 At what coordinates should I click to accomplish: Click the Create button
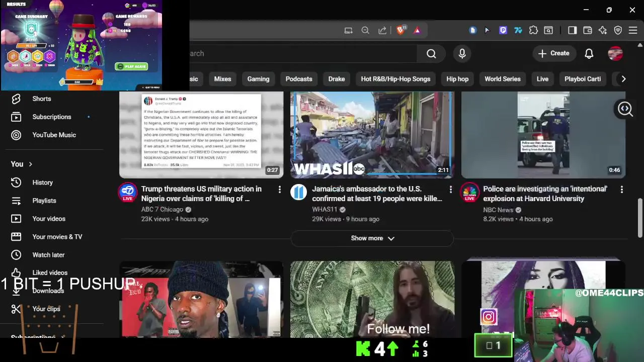[553, 53]
